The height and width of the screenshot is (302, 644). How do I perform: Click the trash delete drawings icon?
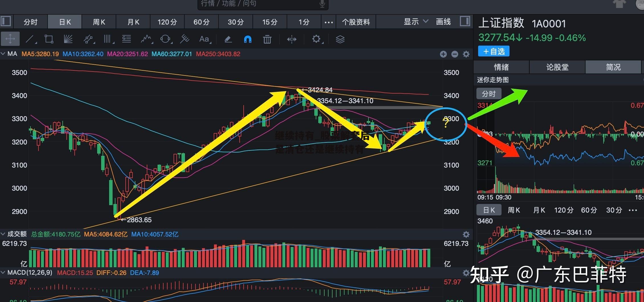(x=267, y=39)
